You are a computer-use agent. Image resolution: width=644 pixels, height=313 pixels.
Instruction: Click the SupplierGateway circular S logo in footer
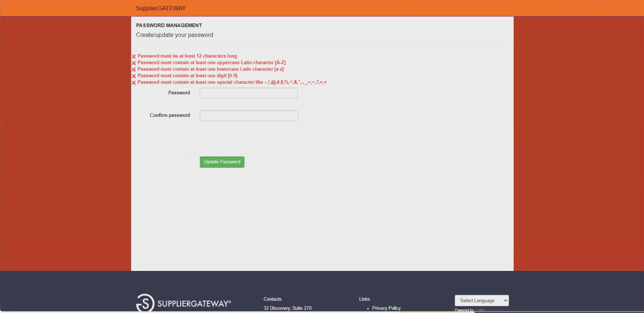(145, 303)
